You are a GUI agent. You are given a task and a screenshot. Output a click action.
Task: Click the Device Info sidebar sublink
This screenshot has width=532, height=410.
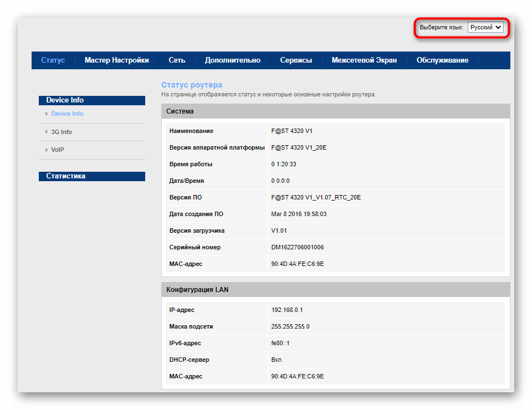[x=67, y=114]
